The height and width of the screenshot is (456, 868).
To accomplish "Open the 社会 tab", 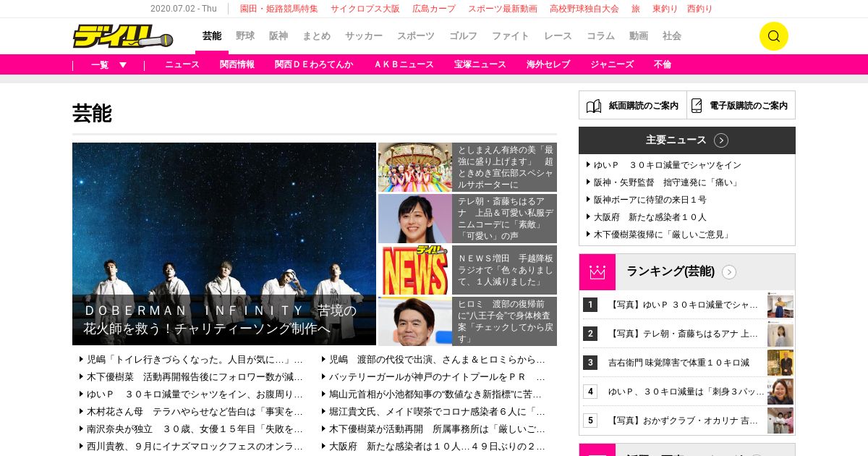I will (x=672, y=36).
